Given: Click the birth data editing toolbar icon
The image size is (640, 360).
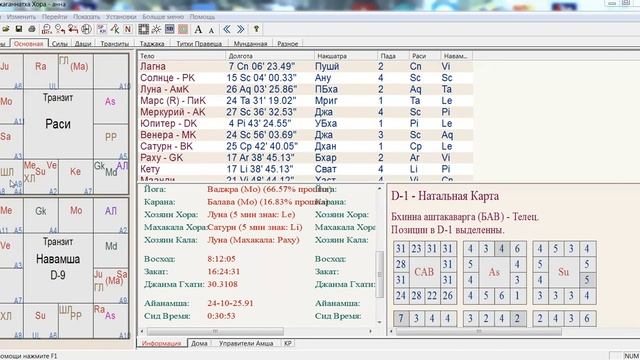Looking at the screenshot, I should point(47,29).
